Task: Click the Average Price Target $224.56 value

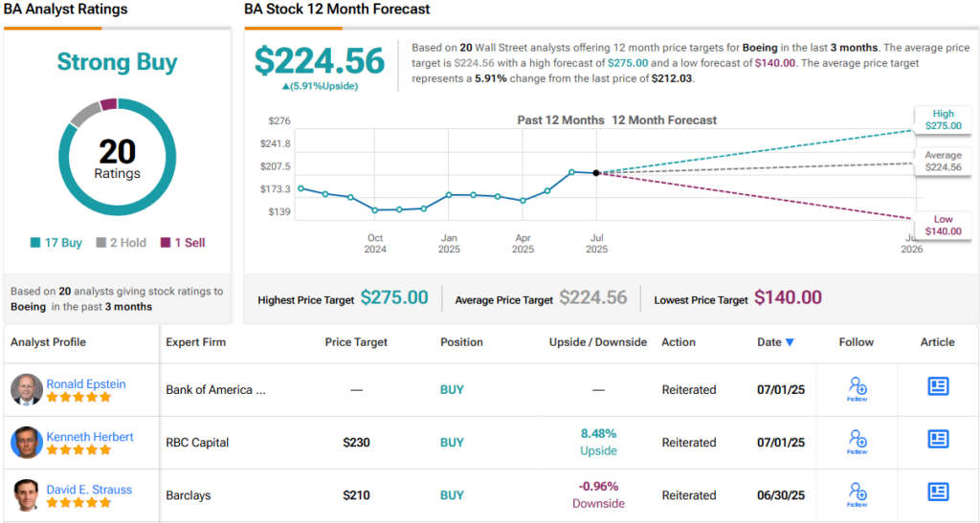Action: pos(593,297)
